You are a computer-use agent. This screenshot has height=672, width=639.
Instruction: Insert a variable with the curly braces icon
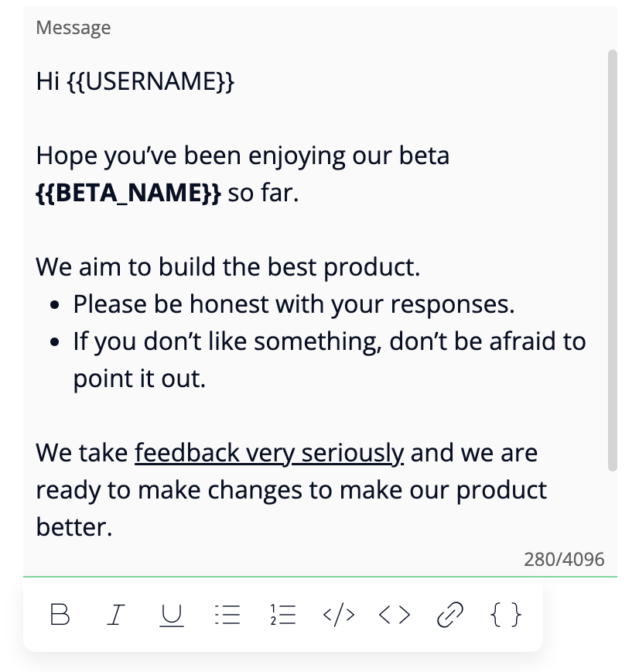click(506, 615)
